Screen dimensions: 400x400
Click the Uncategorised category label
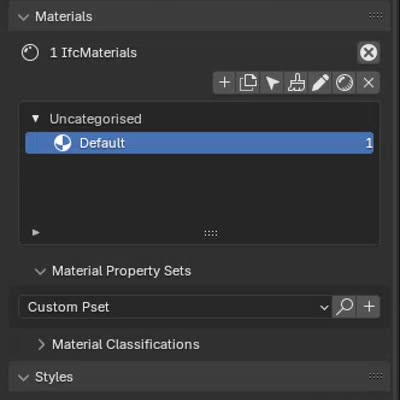click(96, 119)
